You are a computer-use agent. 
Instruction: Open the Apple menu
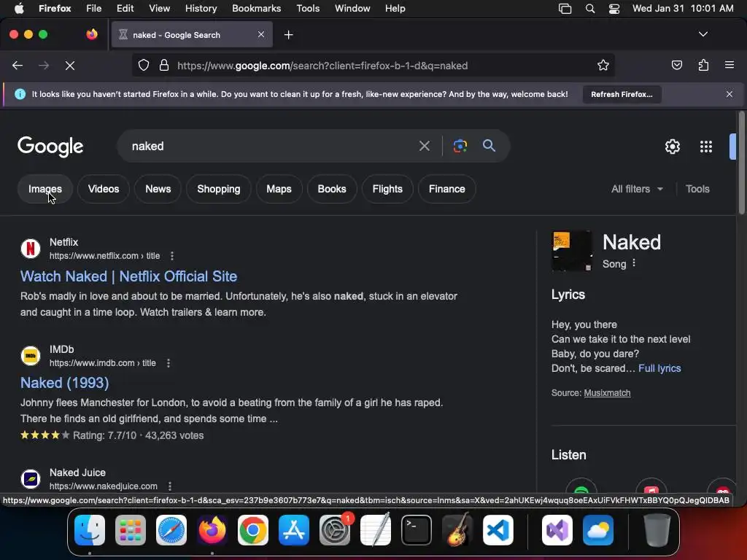coord(19,9)
